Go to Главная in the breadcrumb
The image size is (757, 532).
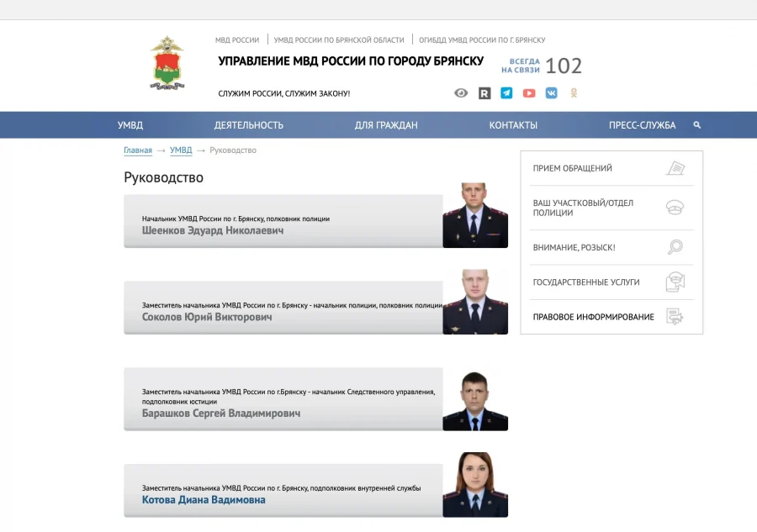138,150
